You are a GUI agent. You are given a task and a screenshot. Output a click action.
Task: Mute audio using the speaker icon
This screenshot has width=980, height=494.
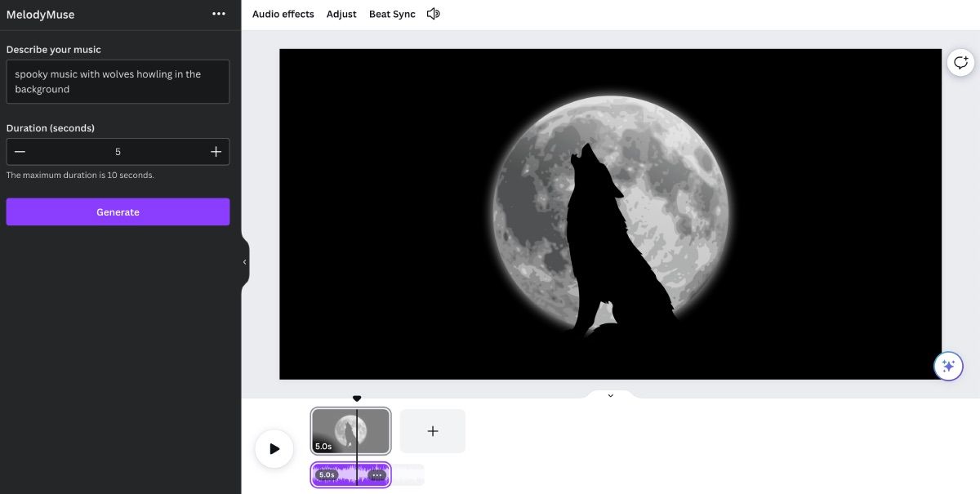[433, 14]
